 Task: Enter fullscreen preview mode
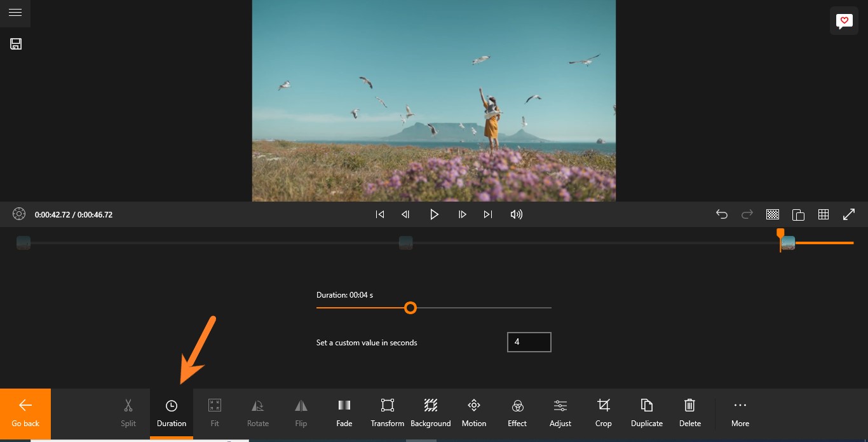pos(849,214)
